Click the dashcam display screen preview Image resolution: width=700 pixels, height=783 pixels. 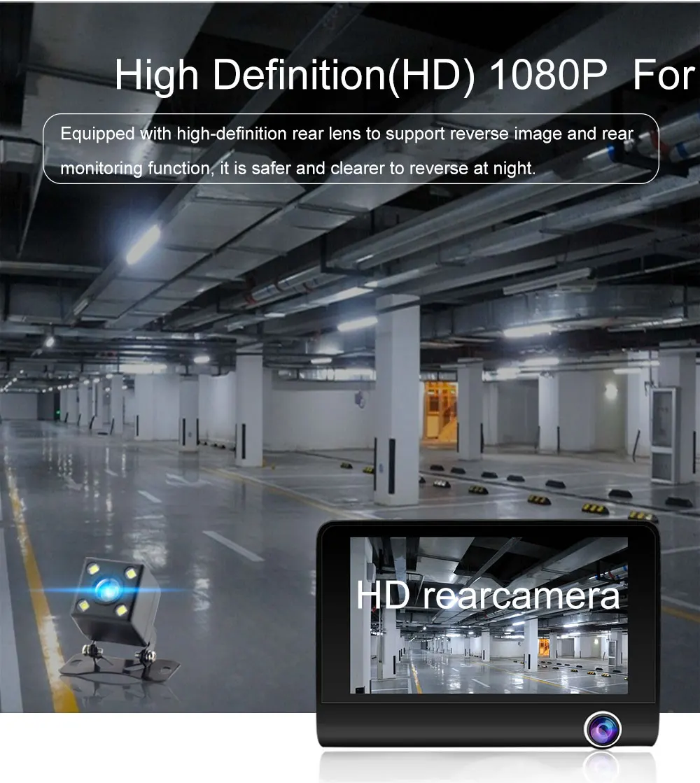click(489, 615)
